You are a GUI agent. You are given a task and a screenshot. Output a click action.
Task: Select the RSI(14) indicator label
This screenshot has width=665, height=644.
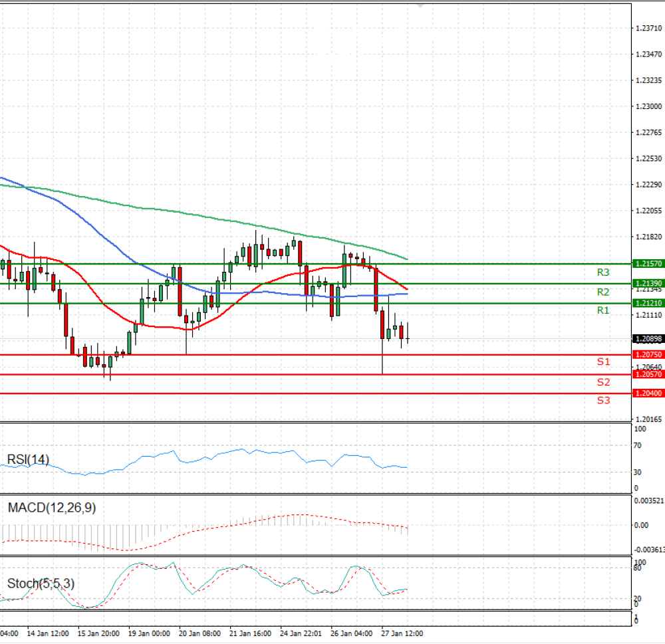tap(28, 459)
